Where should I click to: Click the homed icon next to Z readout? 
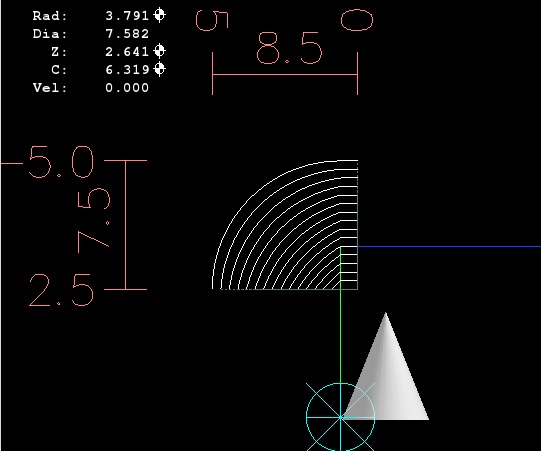159,51
